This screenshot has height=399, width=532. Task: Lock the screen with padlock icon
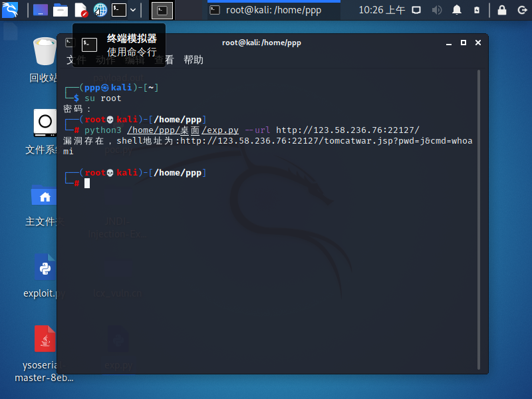tap(502, 10)
